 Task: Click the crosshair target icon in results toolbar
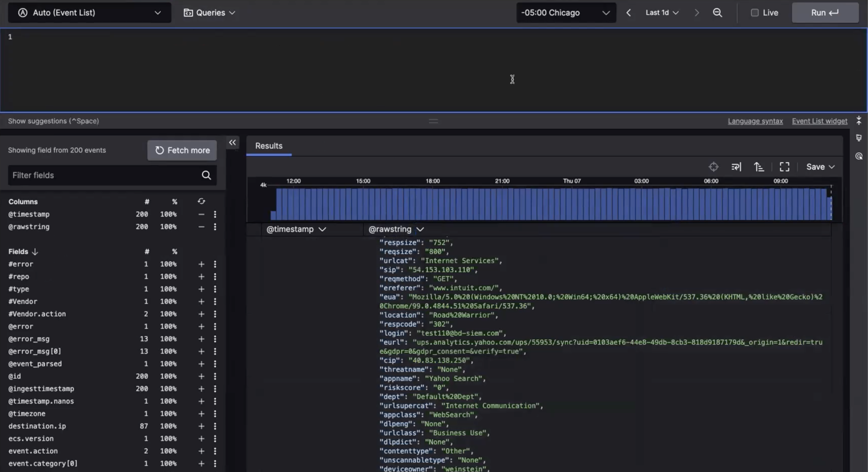point(713,167)
